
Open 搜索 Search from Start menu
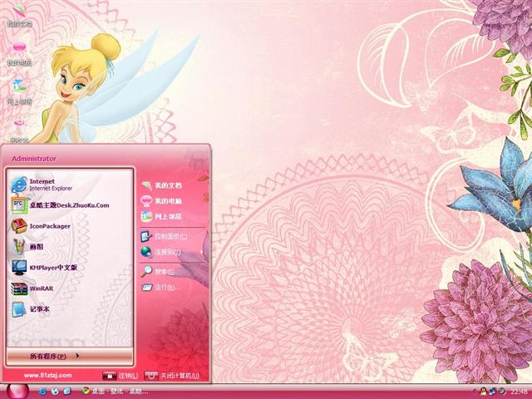pyautogui.click(x=158, y=272)
